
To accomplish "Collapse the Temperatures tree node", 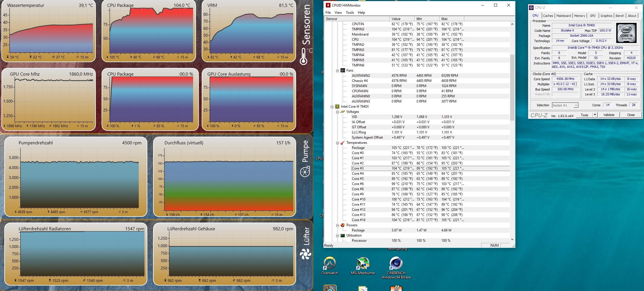I will tap(337, 143).
